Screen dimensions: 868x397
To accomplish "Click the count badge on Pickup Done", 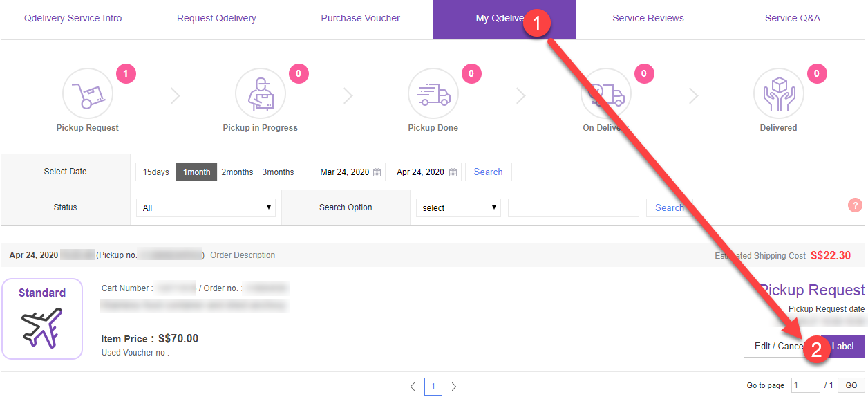I will 471,73.
